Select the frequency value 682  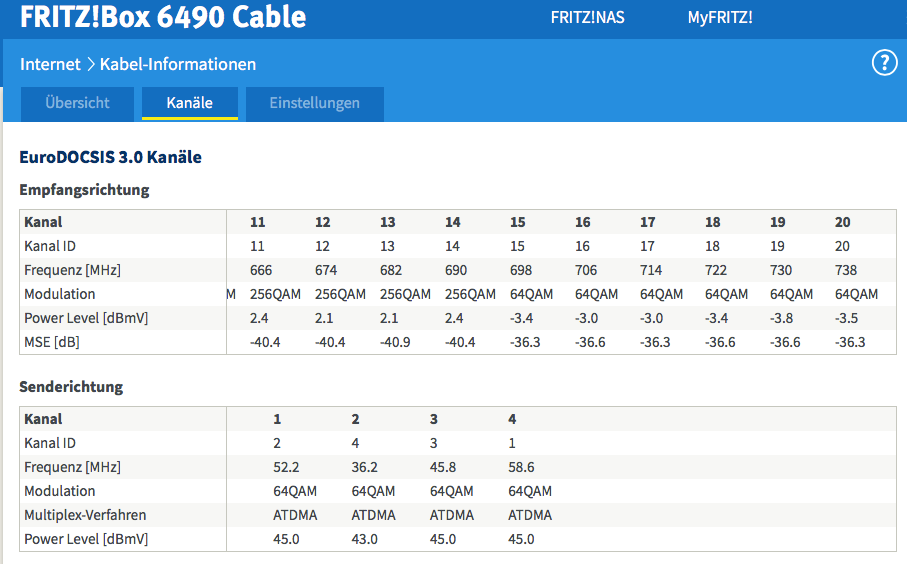click(x=390, y=270)
